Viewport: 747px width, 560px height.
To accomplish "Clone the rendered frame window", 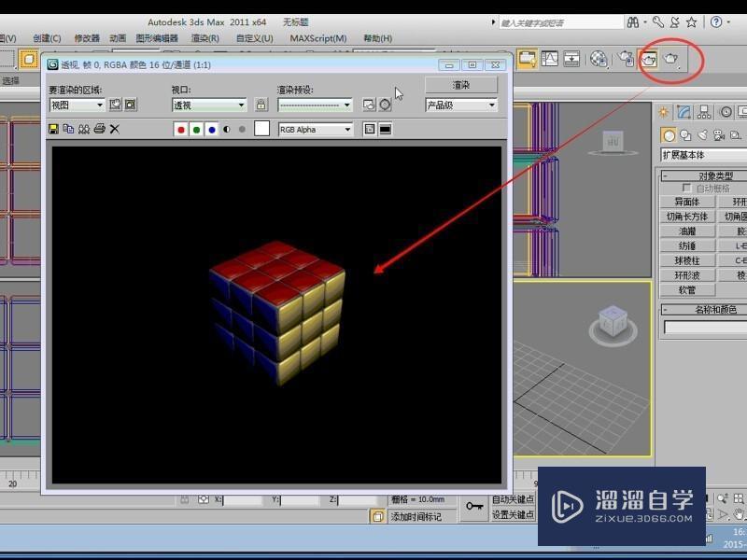I will click(84, 129).
